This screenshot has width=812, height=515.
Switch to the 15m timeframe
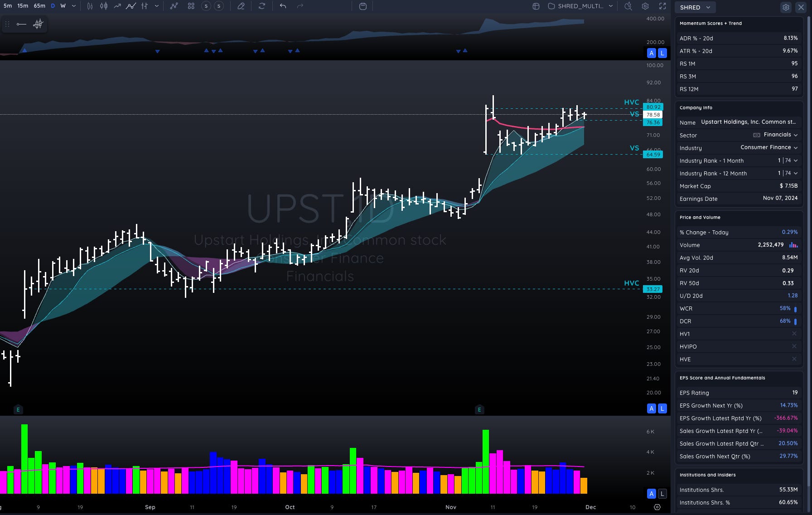[23, 6]
